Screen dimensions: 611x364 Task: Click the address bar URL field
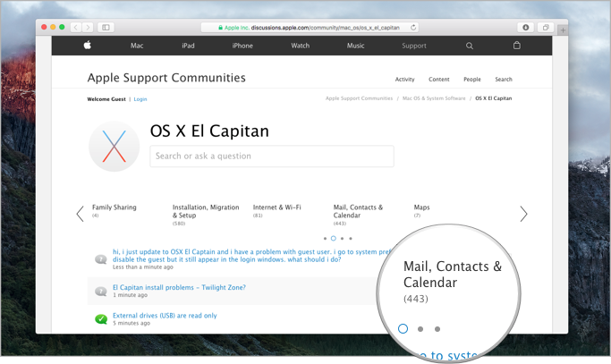click(x=310, y=28)
